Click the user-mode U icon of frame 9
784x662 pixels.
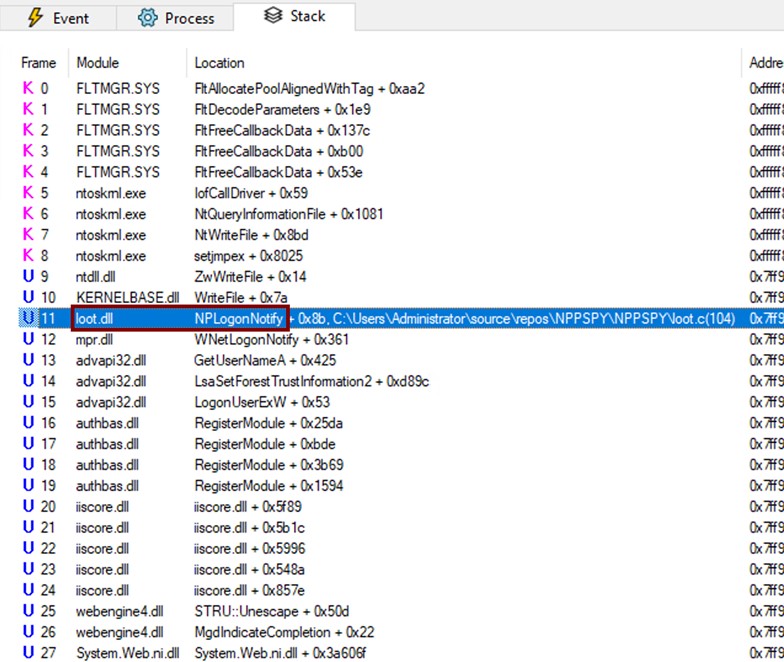coord(28,276)
